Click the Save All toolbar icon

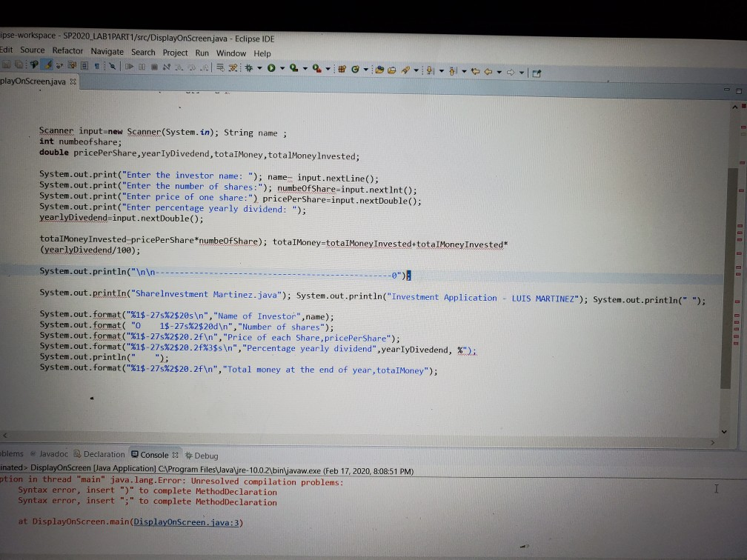coord(19,64)
